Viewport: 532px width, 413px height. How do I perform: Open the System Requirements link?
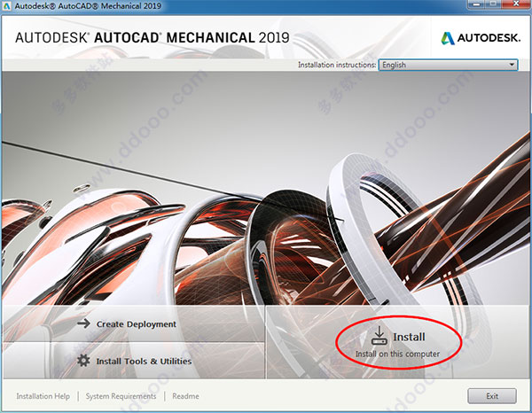(121, 396)
